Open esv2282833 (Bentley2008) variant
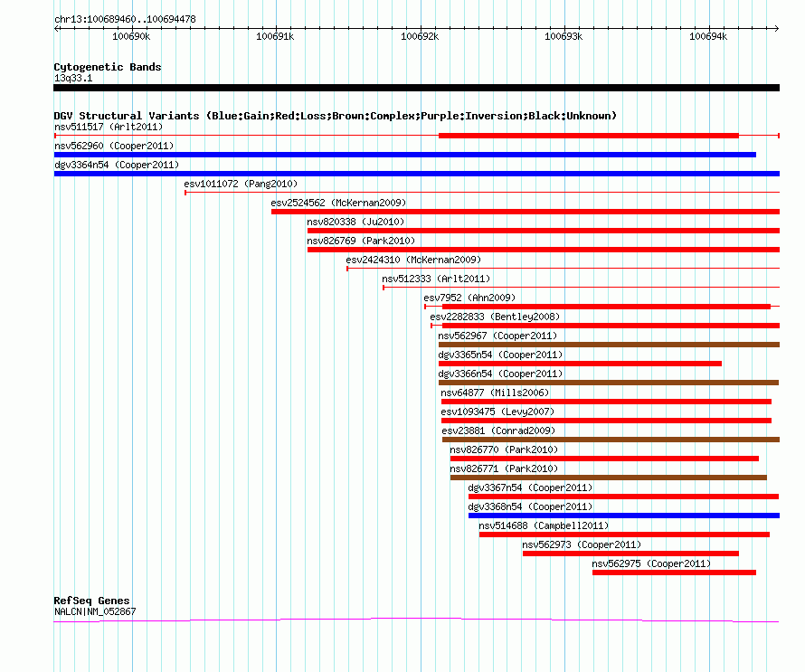Image resolution: width=805 pixels, height=672 pixels. tap(495, 317)
